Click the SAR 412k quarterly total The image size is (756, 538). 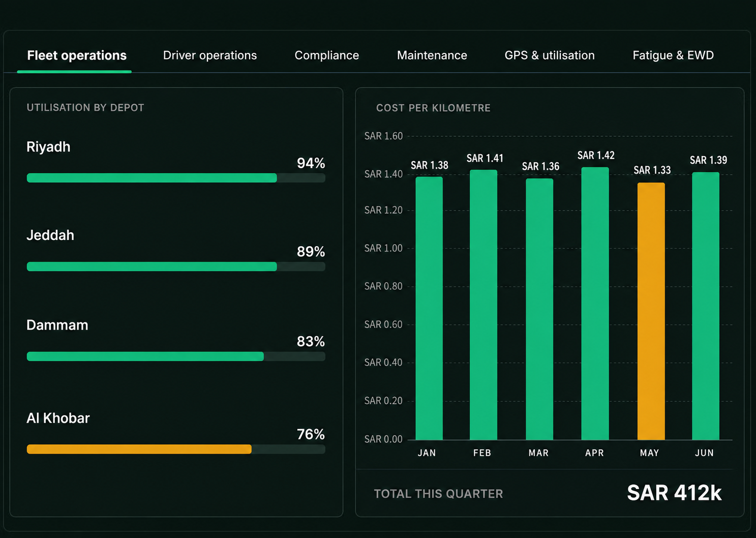(674, 493)
